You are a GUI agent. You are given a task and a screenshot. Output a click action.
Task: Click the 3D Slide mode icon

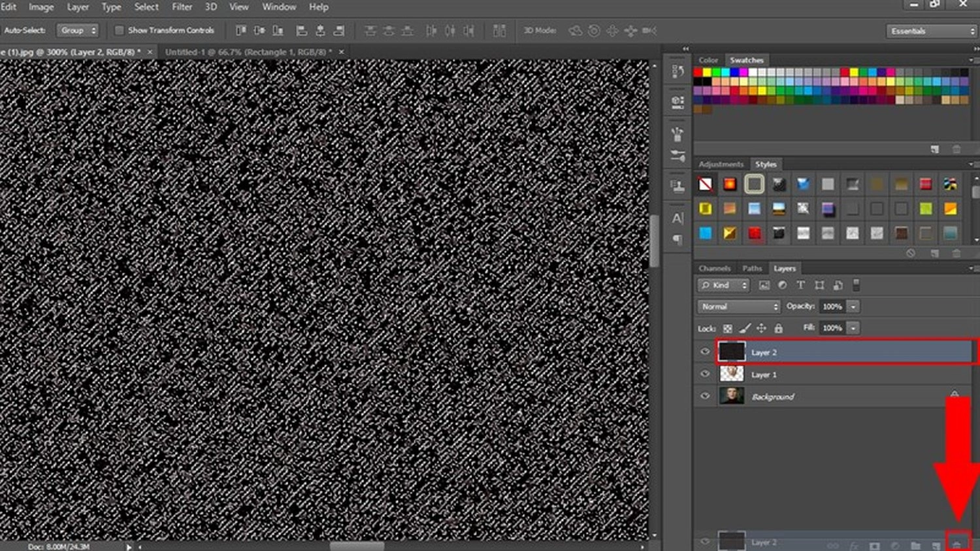[630, 30]
